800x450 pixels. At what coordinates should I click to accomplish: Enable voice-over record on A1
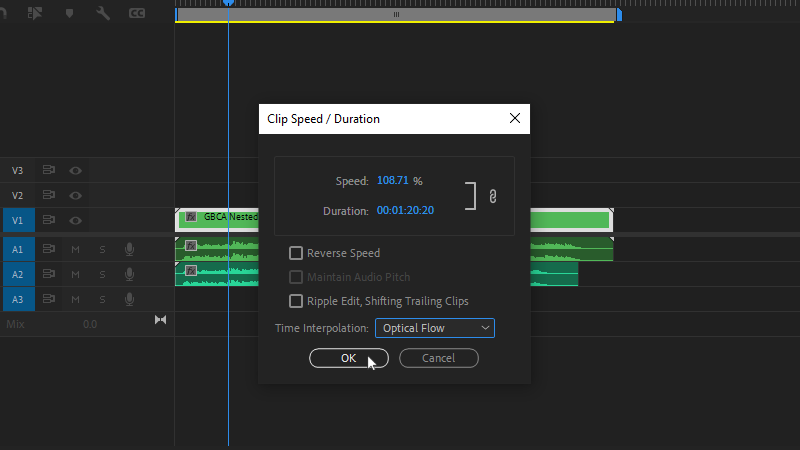(130, 249)
